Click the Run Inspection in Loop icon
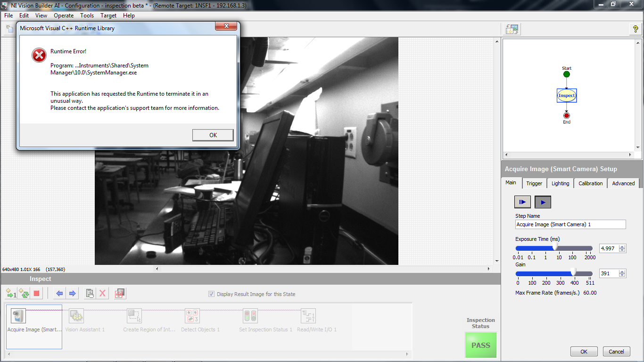Viewport: 644px width, 362px height. pos(24,294)
